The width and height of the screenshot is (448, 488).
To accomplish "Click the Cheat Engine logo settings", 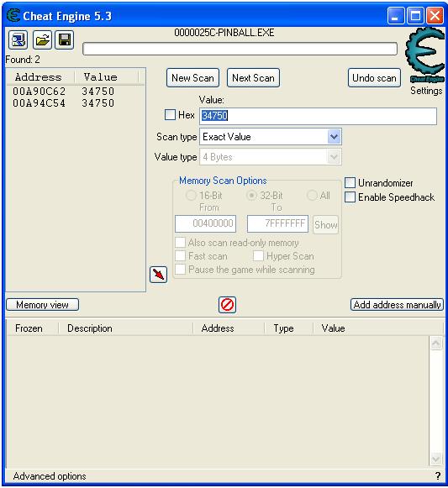I will click(x=425, y=55).
